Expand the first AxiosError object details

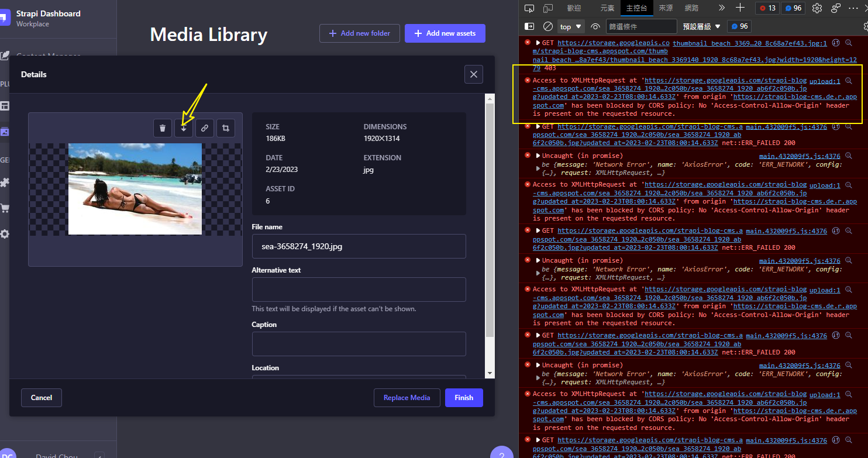pyautogui.click(x=539, y=168)
